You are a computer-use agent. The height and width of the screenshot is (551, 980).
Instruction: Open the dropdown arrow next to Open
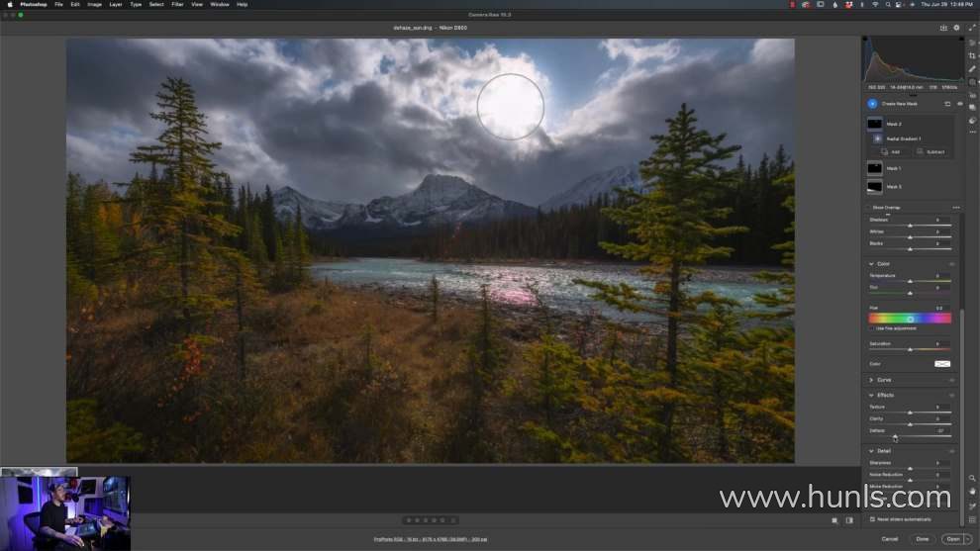[x=968, y=539]
